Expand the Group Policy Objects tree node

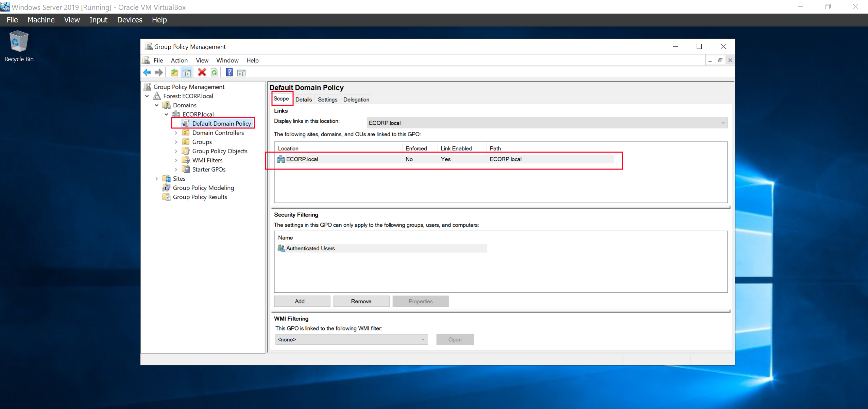pyautogui.click(x=176, y=151)
